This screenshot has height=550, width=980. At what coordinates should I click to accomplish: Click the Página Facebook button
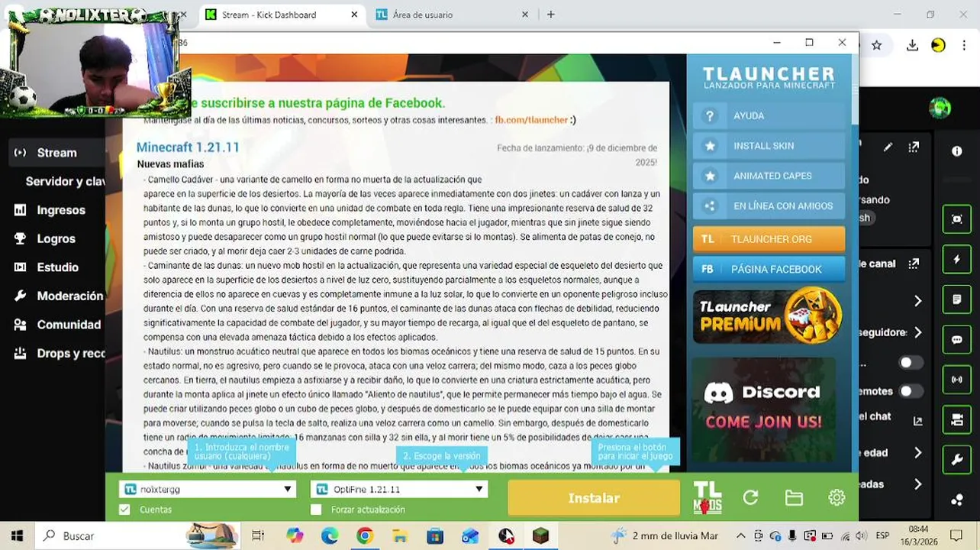pyautogui.click(x=769, y=269)
